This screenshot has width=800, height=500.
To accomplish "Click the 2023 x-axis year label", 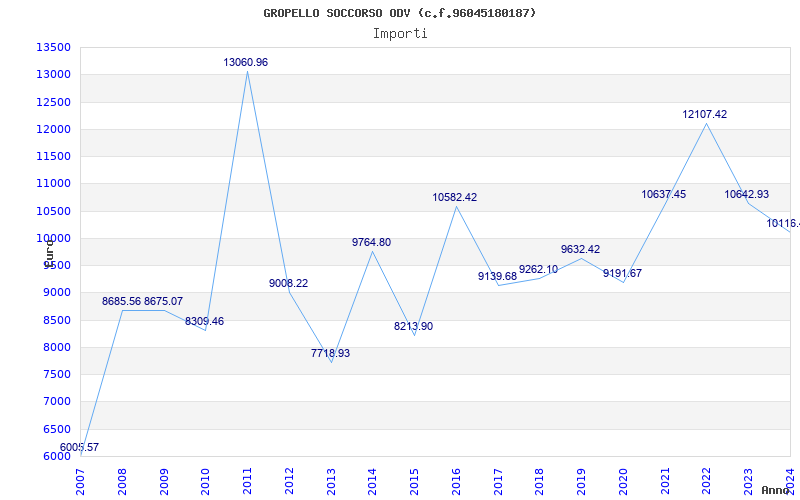I will coord(748,482).
